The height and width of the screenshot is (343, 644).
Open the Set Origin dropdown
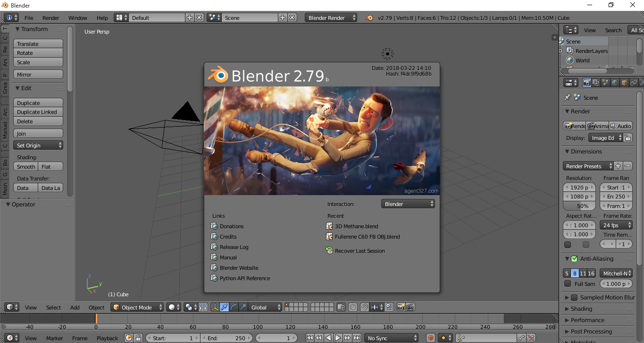pyautogui.click(x=38, y=146)
